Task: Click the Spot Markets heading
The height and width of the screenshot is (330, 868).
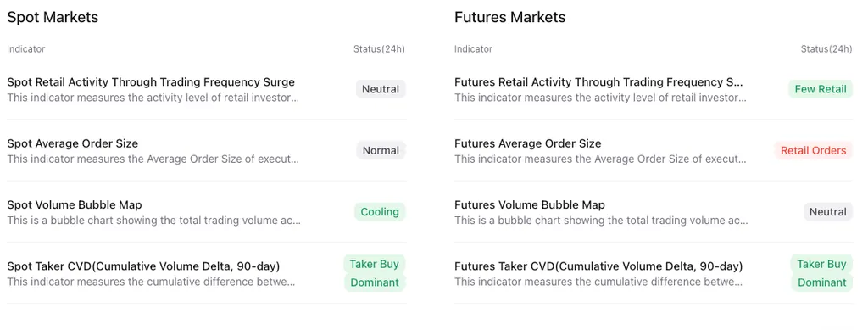Action: (x=53, y=17)
